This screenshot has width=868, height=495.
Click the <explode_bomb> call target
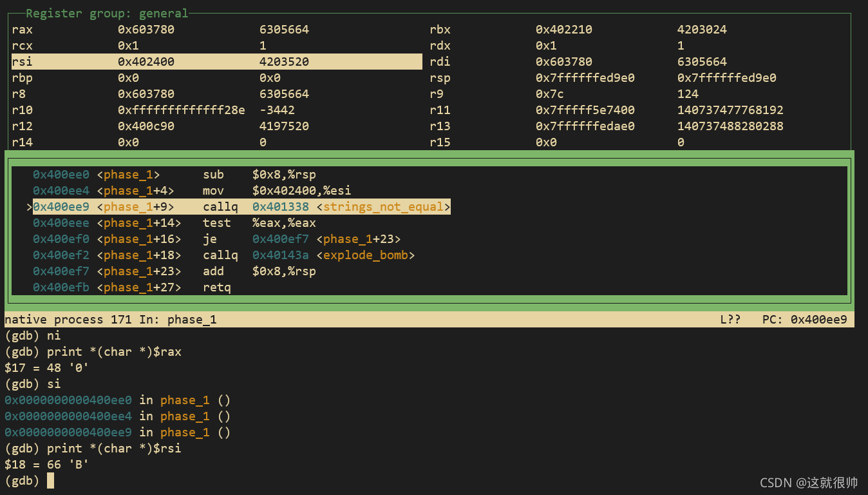tap(366, 255)
